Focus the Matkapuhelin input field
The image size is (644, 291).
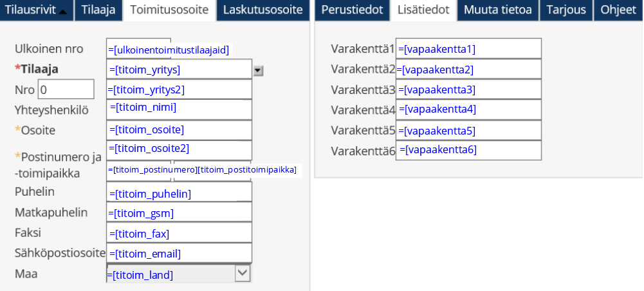(x=179, y=212)
